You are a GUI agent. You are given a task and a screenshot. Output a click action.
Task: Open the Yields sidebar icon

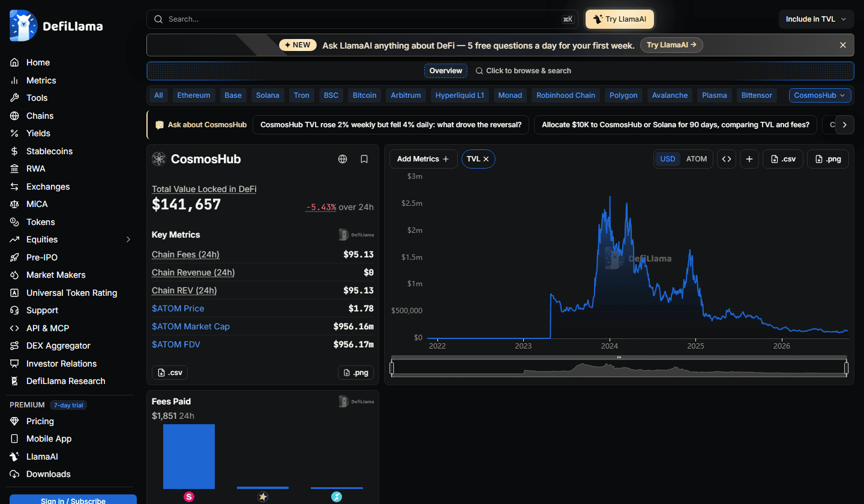point(14,133)
